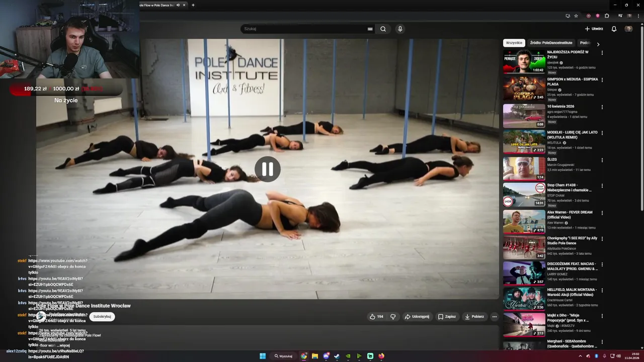Image resolution: width=644 pixels, height=362 pixels.
Task: Click the YouTube search magnifier button
Action: [x=383, y=29]
